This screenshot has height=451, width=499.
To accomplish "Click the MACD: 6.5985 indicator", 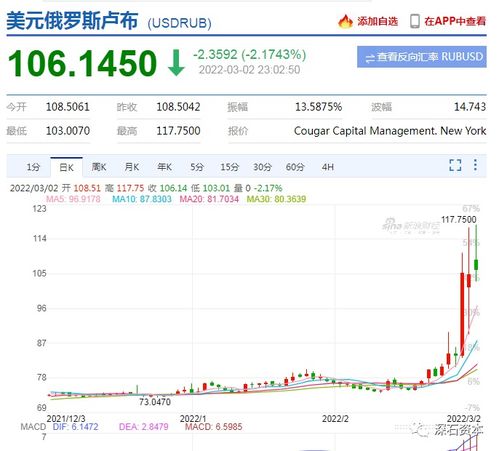I will (x=213, y=427).
